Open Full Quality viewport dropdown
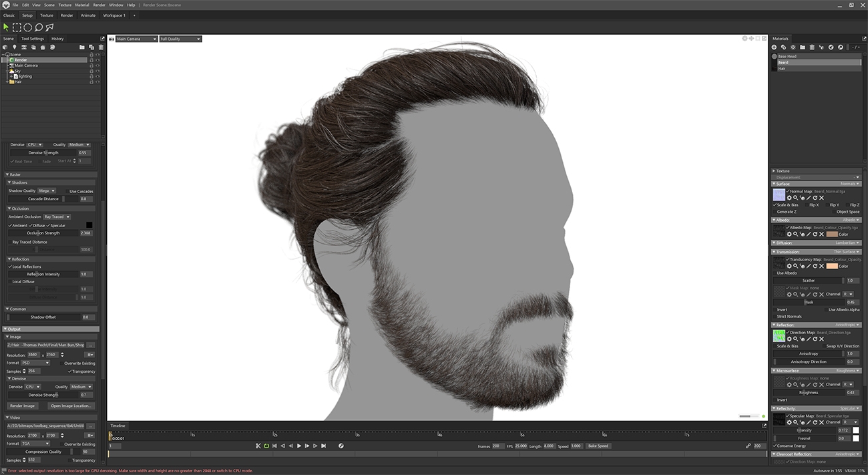Viewport: 868px width, 475px height. (180, 39)
